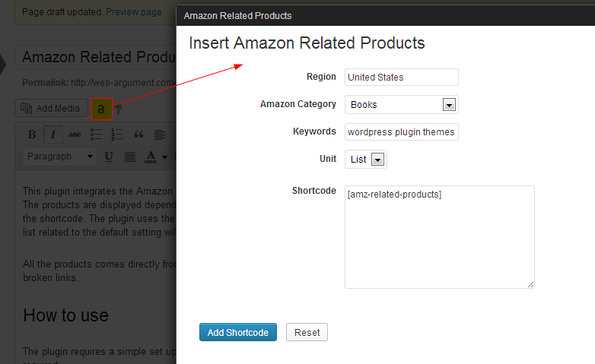Screen dimensions: 595x364
Task: Click the map pin icon beside the Amazon button
Action: 119,109
